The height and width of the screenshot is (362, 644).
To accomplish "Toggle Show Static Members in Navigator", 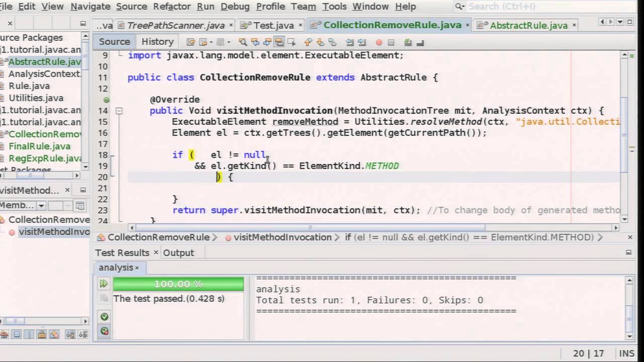I will coord(29,334).
